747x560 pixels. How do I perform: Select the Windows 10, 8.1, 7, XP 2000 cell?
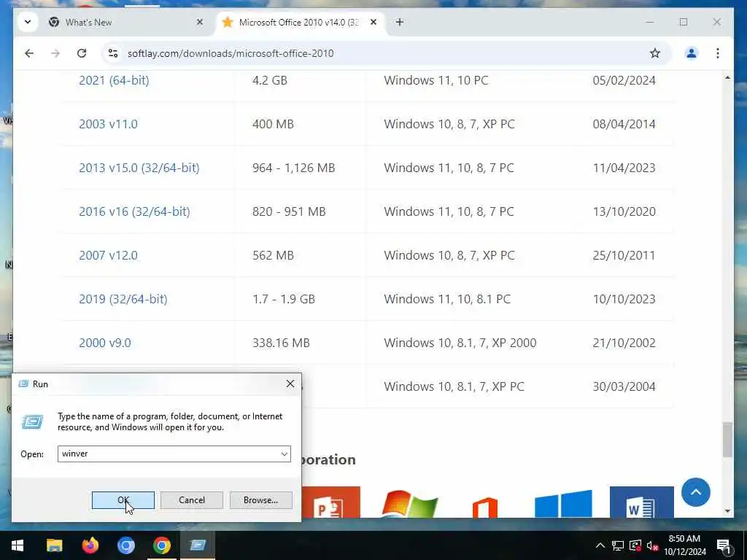460,343
